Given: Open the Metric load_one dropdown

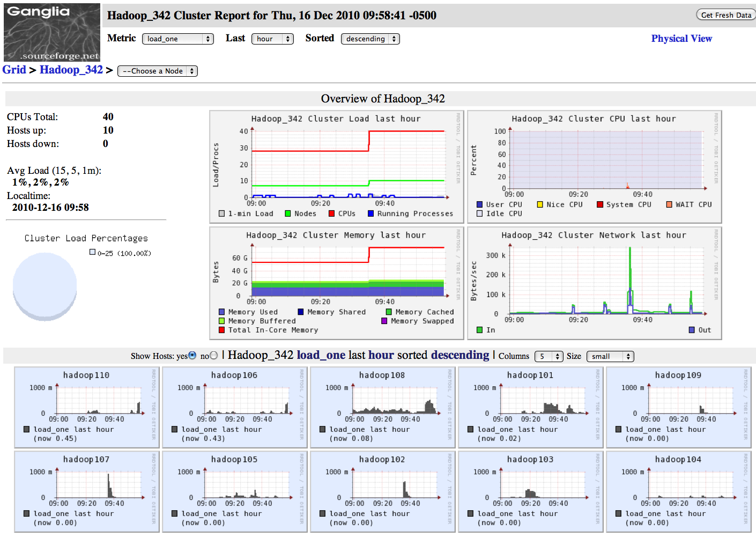Looking at the screenshot, I should click(x=178, y=39).
